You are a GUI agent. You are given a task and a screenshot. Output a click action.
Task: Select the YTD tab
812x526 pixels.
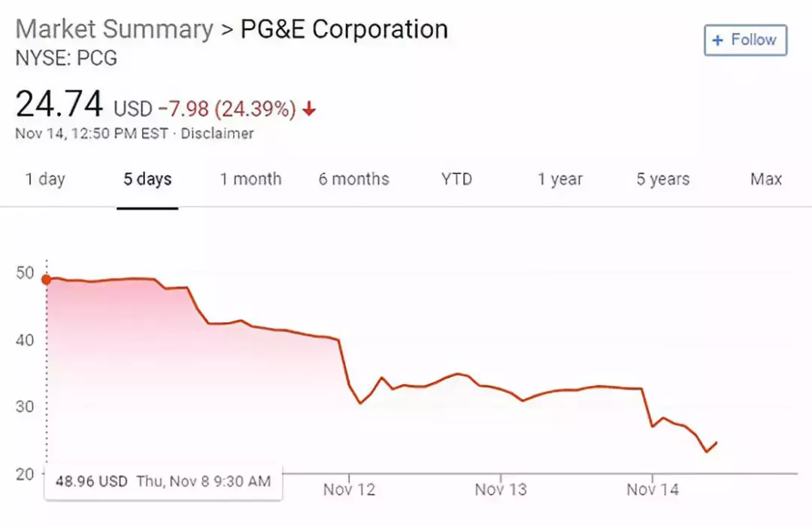(456, 180)
